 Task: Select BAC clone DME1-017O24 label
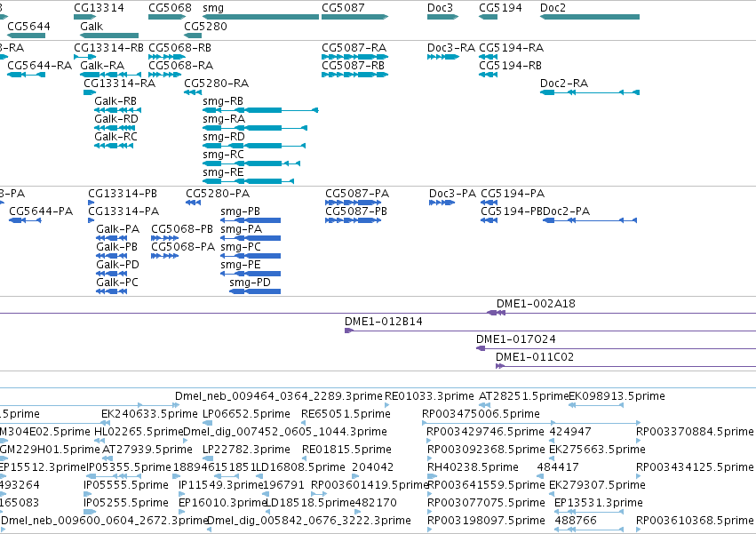tap(516, 339)
